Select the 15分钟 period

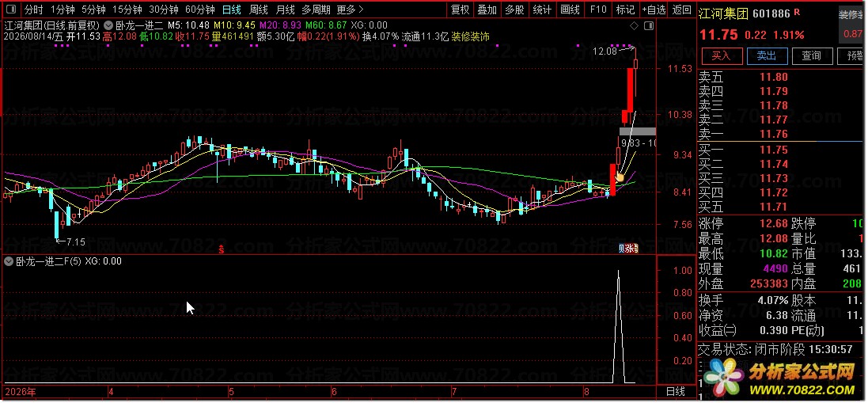[x=127, y=10]
